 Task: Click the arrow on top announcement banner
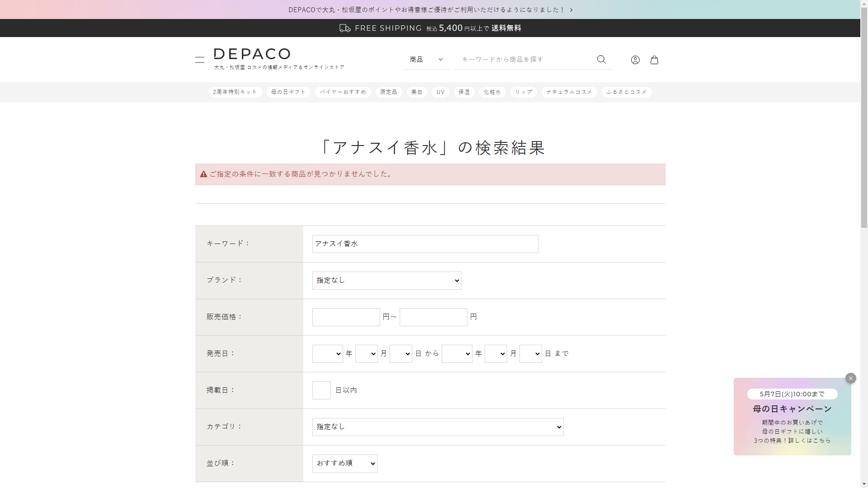pos(571,10)
